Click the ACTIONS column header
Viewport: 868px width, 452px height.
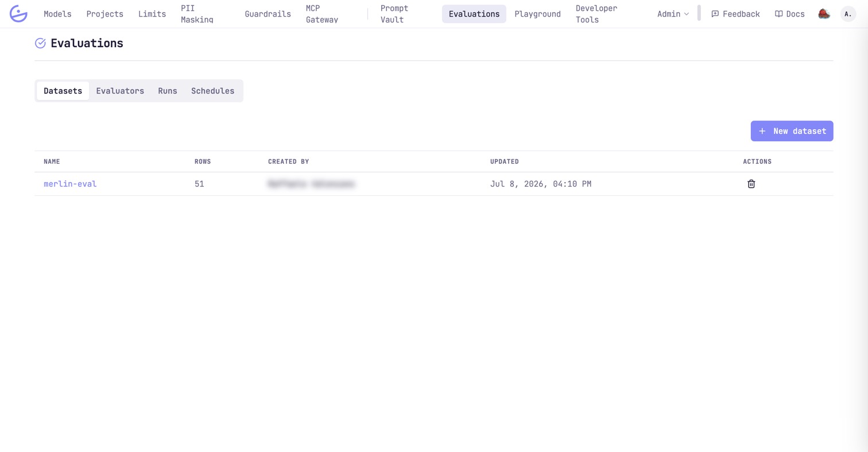(757, 161)
